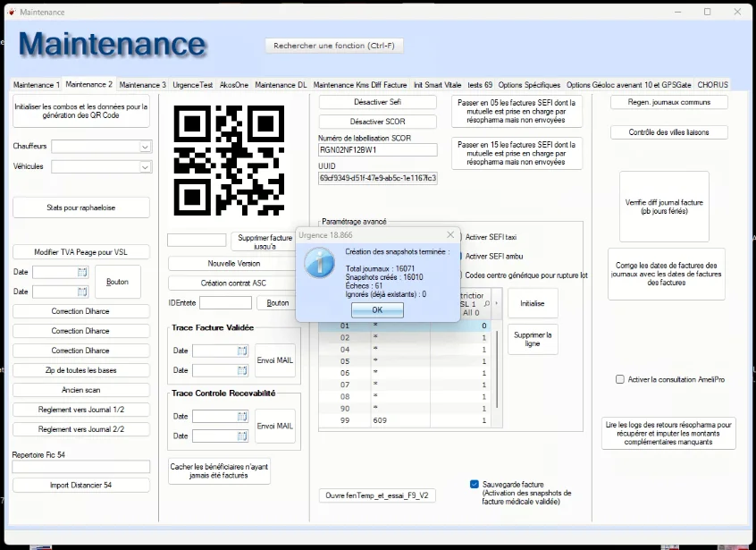The image size is (756, 550).
Task: Close the Urgence dialog with its X icon
Action: [x=449, y=235]
